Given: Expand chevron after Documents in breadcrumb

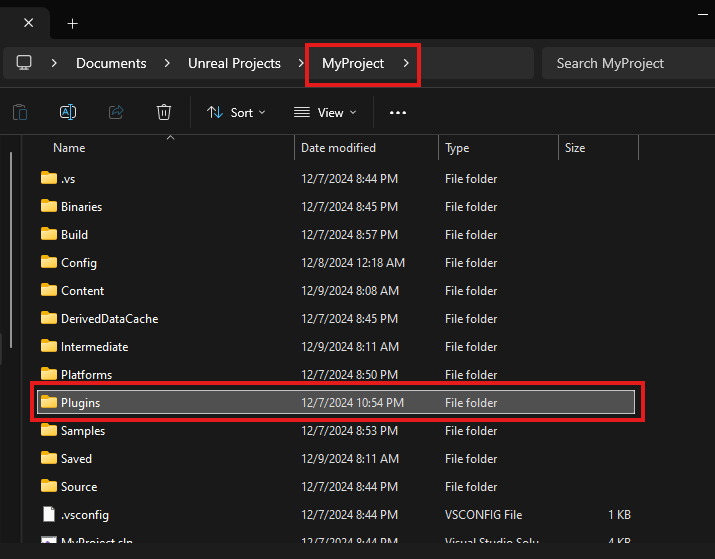Looking at the screenshot, I should pos(167,63).
